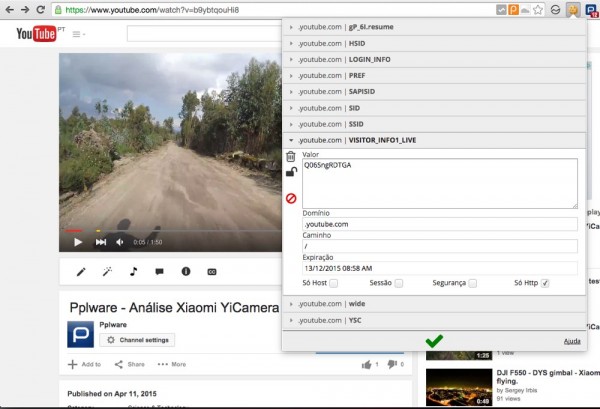
Task: Open YouTube guide hamburger menu
Action: pyautogui.click(x=78, y=34)
